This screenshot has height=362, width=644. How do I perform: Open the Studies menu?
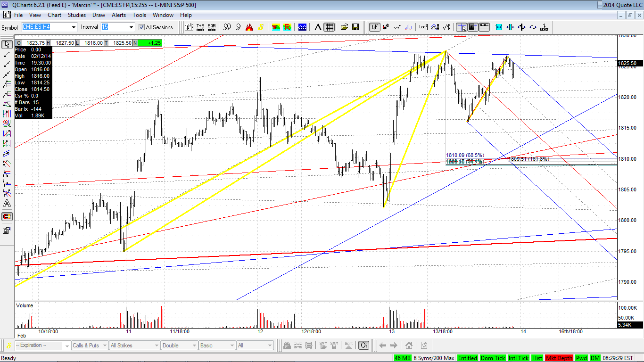(x=77, y=15)
